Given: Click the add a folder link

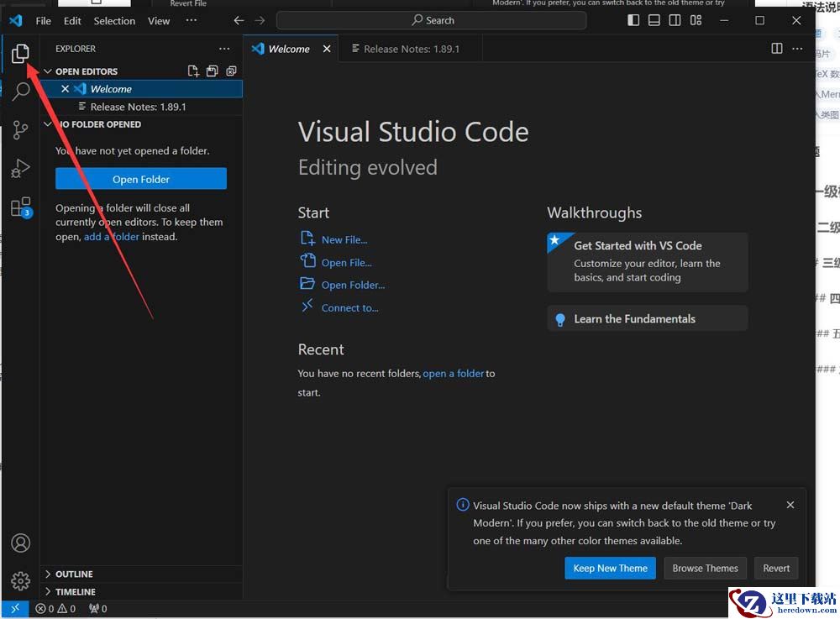Looking at the screenshot, I should 112,237.
